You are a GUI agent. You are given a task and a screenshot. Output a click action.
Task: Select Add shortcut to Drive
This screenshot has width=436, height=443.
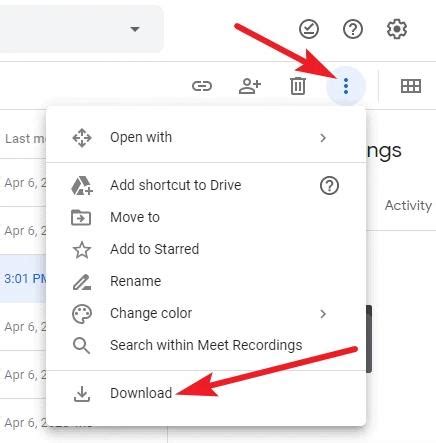tap(206, 185)
